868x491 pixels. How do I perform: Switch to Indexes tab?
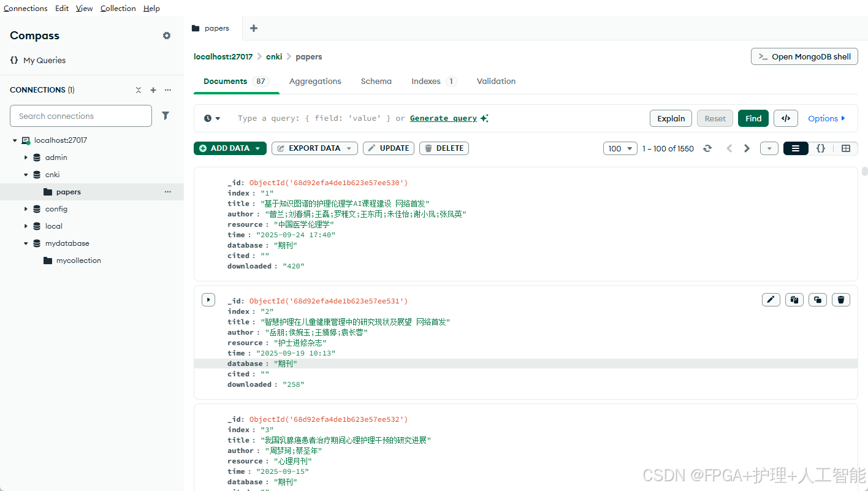434,81
